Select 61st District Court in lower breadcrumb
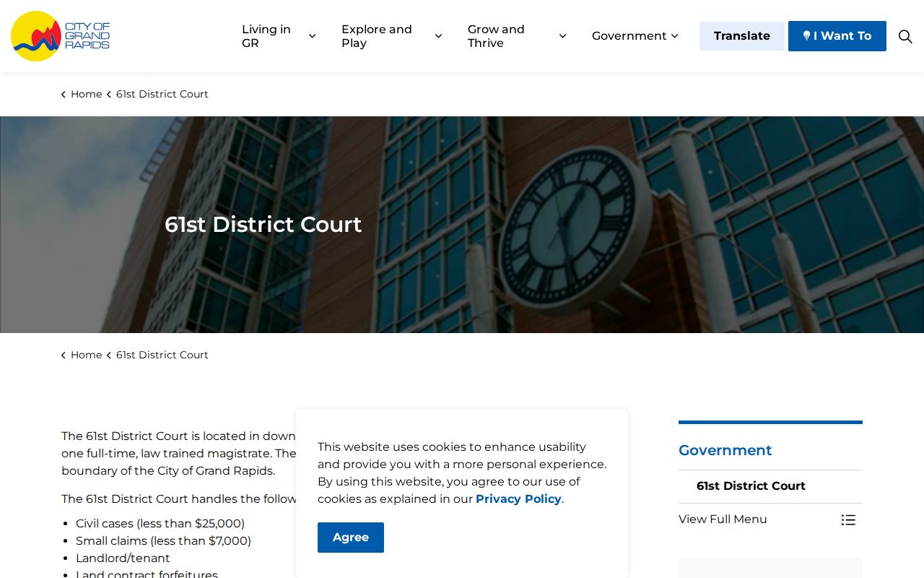 tap(162, 355)
